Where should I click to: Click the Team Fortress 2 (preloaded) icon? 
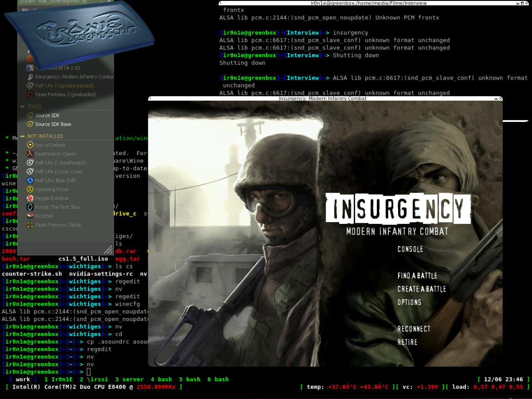30,94
